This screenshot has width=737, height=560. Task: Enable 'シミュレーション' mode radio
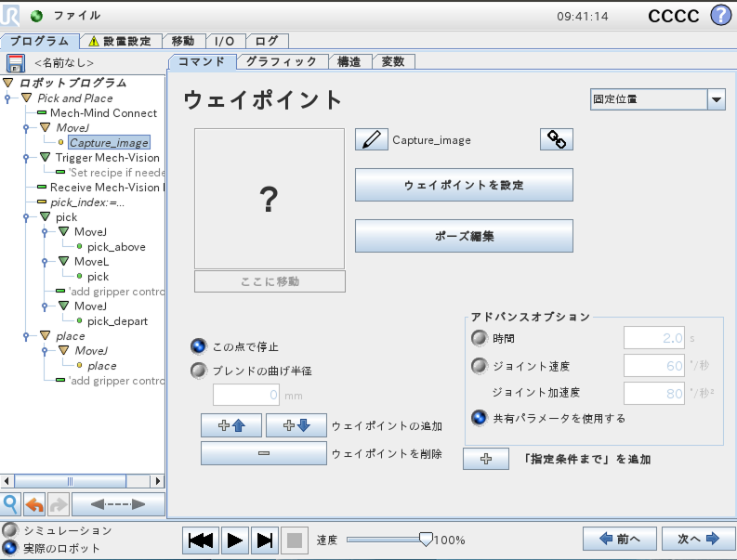coord(10,530)
